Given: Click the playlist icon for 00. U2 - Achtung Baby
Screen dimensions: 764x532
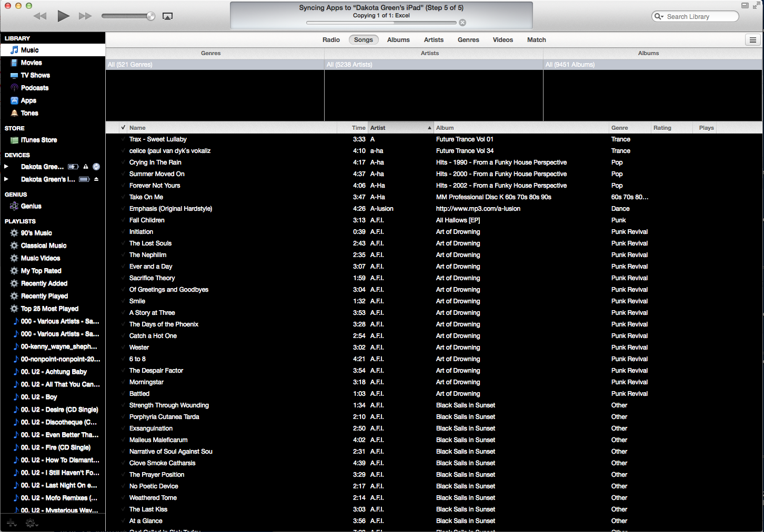Looking at the screenshot, I should click(16, 372).
